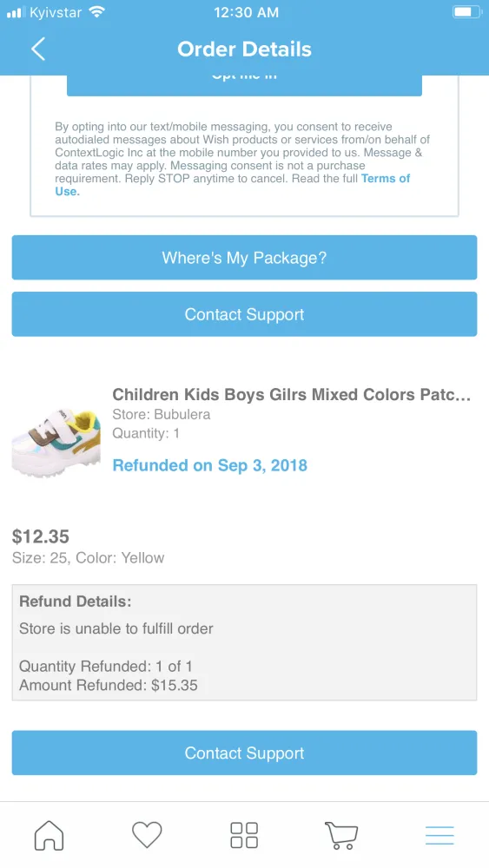This screenshot has width=489, height=868.
Task: Tap the Where's My Package? button
Action: pos(244,258)
